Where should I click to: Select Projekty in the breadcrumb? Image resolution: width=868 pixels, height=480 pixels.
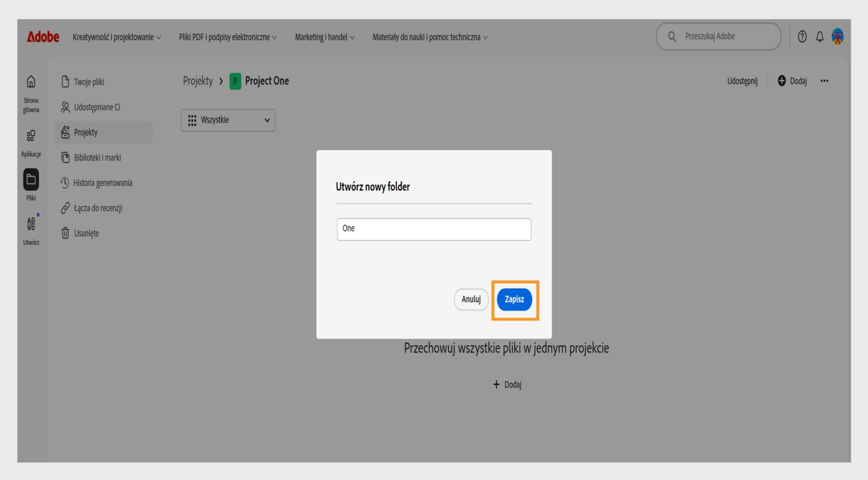197,81
